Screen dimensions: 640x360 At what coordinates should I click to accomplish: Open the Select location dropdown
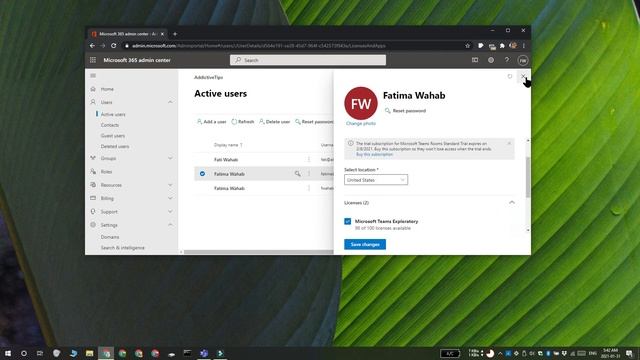pyautogui.click(x=376, y=180)
